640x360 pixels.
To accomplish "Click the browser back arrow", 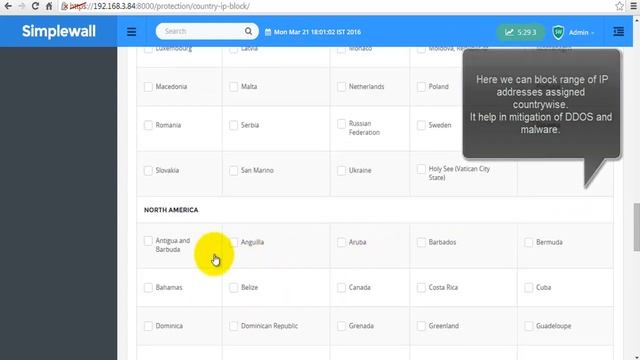I will 8,6.
